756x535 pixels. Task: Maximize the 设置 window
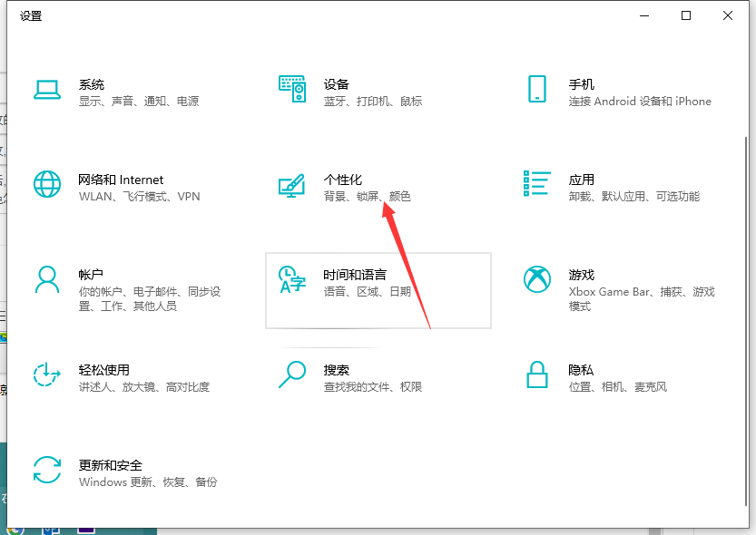pyautogui.click(x=686, y=15)
